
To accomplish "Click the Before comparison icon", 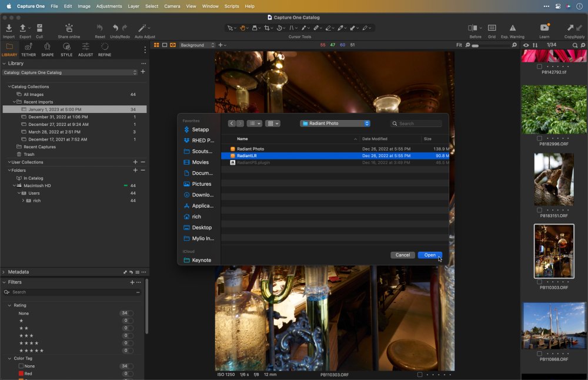I will click(472, 28).
